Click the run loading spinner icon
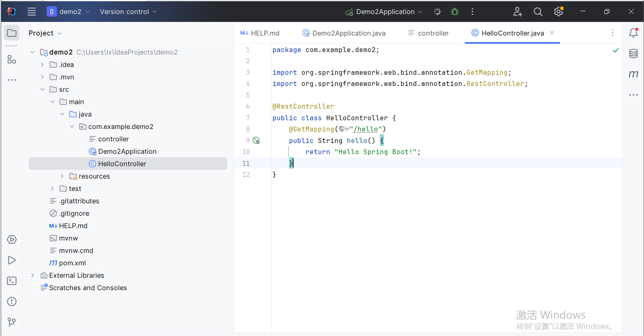 tap(438, 12)
